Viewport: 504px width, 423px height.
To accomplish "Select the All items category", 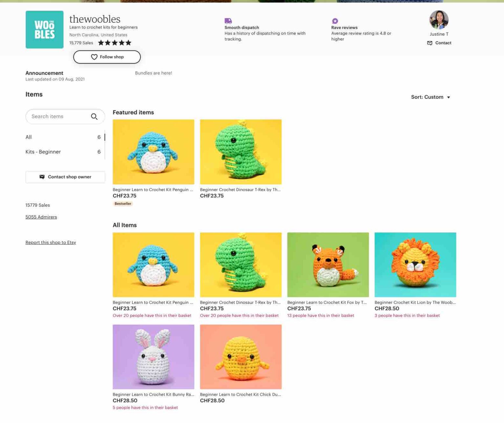I will click(x=29, y=137).
